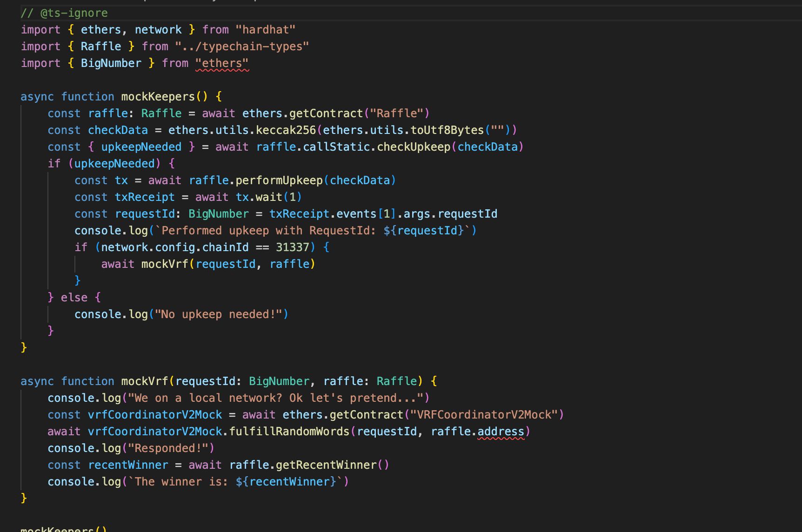Screen dimensions: 802x532
Task: Click getRecentWinner() call
Action: [x=333, y=465]
